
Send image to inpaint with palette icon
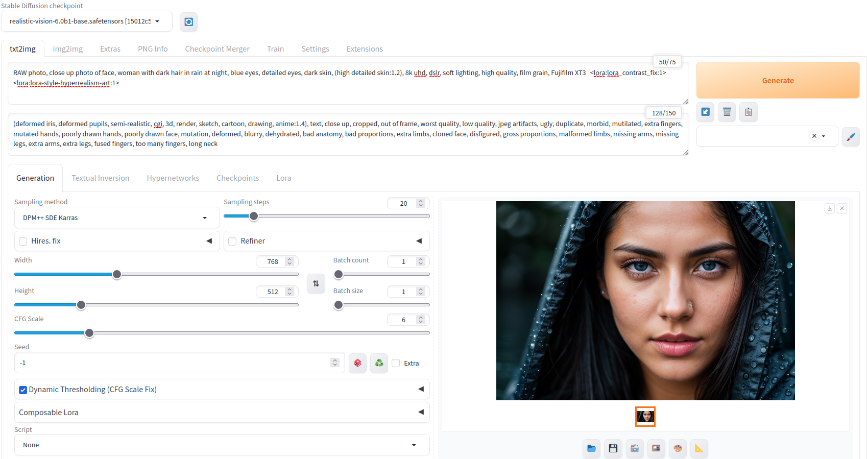678,448
